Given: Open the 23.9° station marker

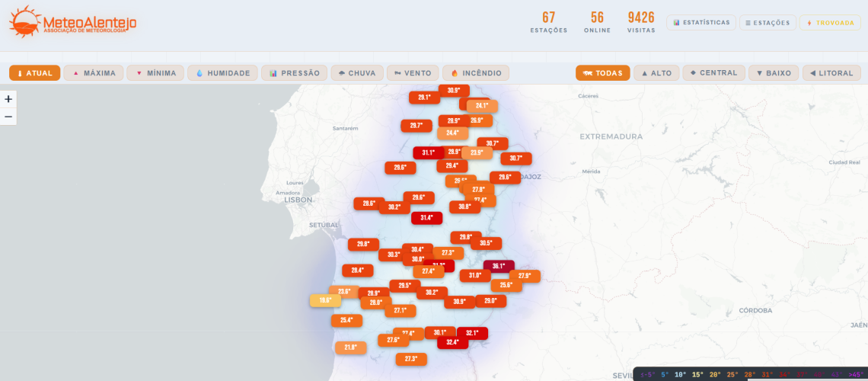Looking at the screenshot, I should pos(477,153).
